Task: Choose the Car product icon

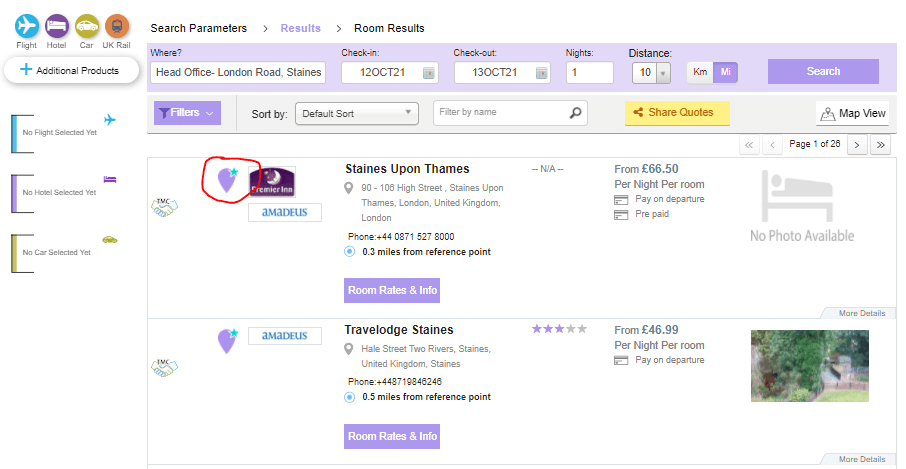Action: 87,27
